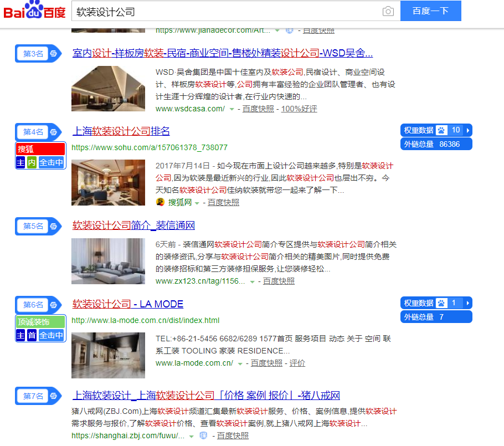Click 装信通网 result sofa thumbnail

(x=108, y=261)
